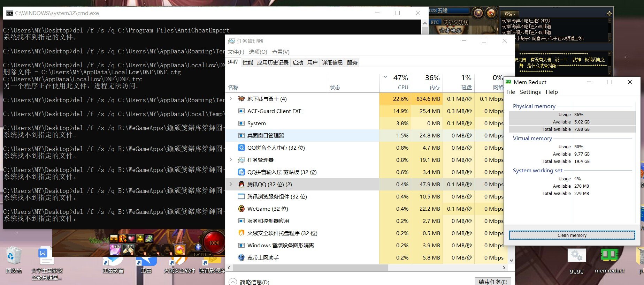Click the 834.6 MB memory cell
Viewport: 644px width, 285px height.
(427, 99)
